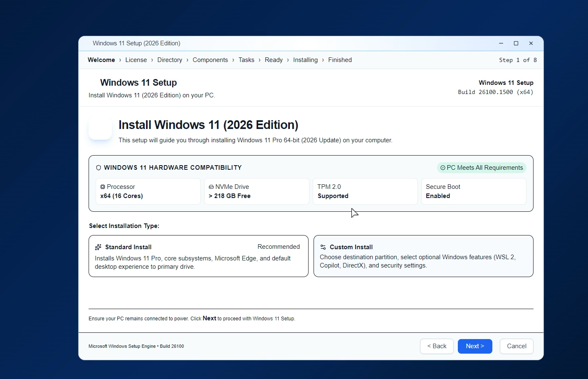
Task: Click the Step 1 of 8 indicator
Action: coord(518,60)
